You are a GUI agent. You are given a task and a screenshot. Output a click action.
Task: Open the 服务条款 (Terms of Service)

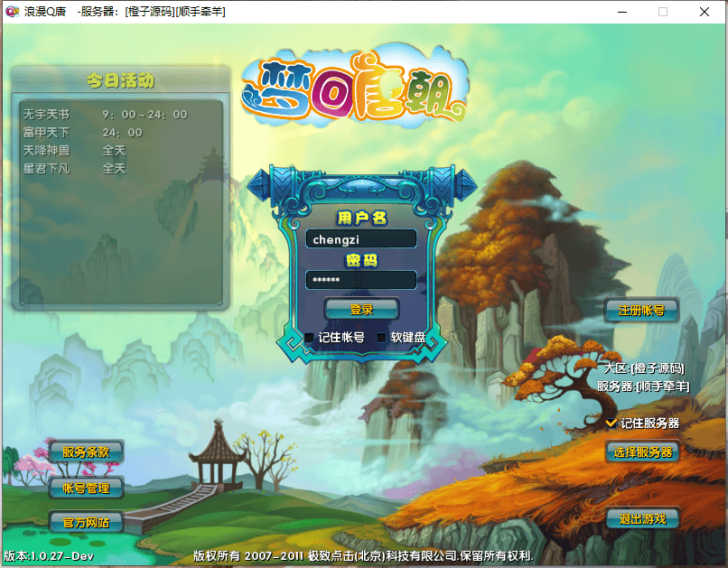[86, 452]
